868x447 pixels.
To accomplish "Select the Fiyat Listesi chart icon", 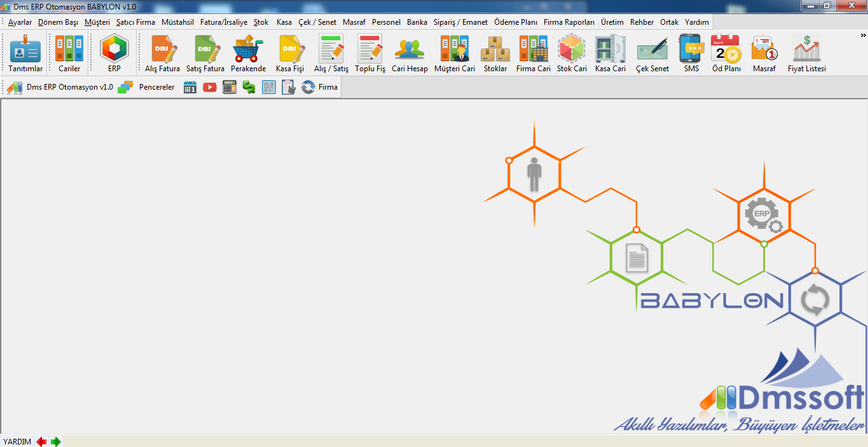I will pyautogui.click(x=806, y=53).
